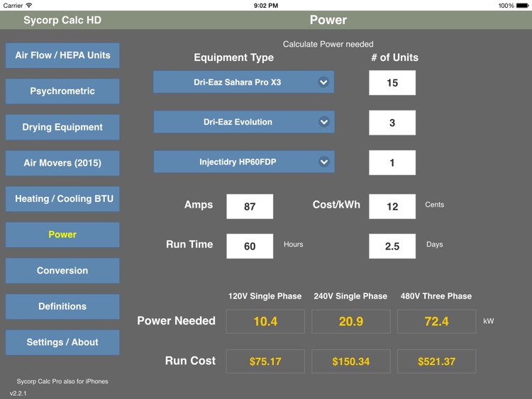Click the Hours unit label

294,245
